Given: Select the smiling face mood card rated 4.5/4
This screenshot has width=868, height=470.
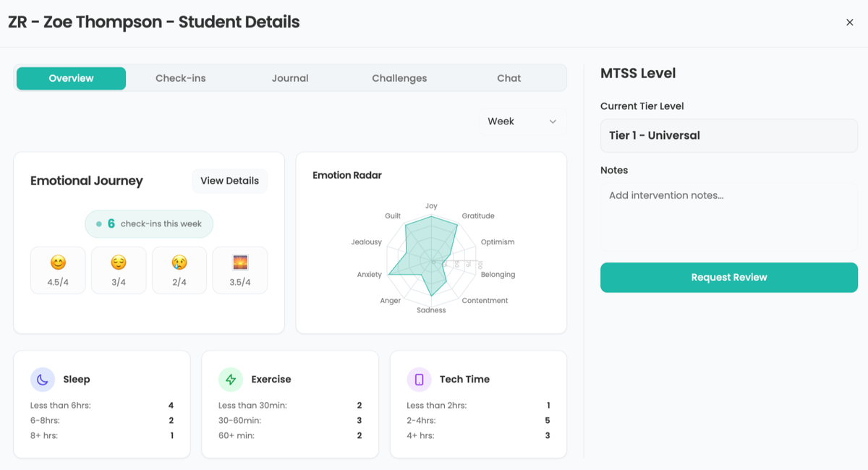Looking at the screenshot, I should pyautogui.click(x=58, y=270).
